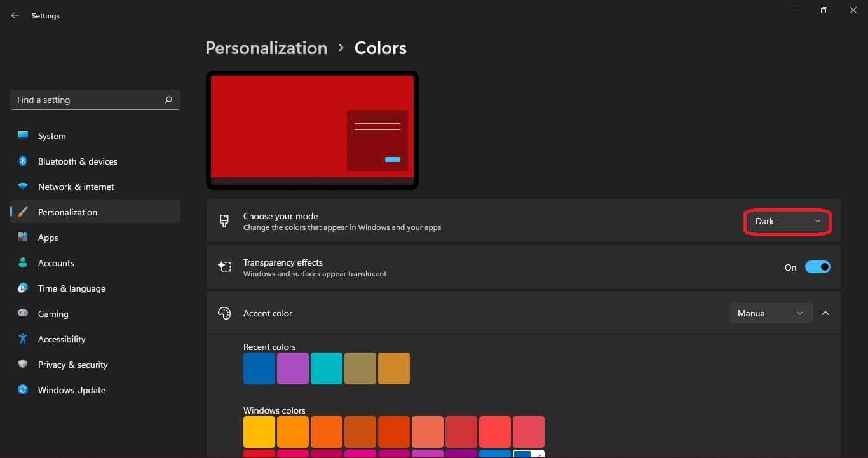Click the Bluetooth & devices icon
The image size is (868, 458).
tap(23, 161)
